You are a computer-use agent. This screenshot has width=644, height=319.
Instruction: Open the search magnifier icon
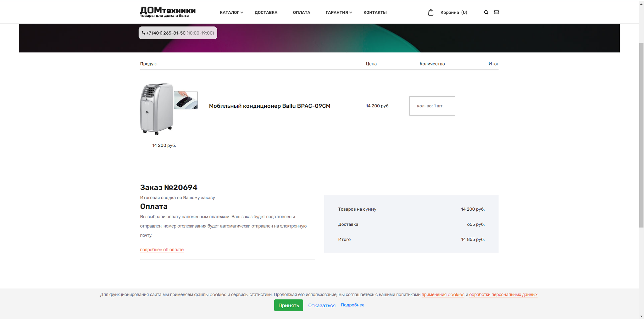pos(486,13)
